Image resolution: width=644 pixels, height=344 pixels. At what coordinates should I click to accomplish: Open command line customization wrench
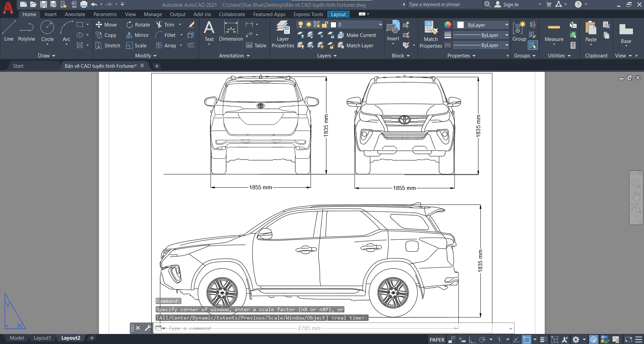148,328
